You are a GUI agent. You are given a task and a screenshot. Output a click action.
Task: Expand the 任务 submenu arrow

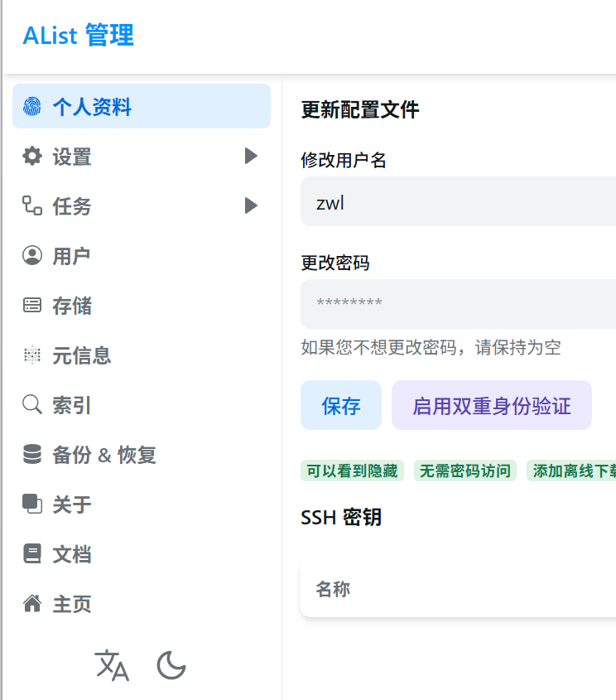click(x=251, y=205)
